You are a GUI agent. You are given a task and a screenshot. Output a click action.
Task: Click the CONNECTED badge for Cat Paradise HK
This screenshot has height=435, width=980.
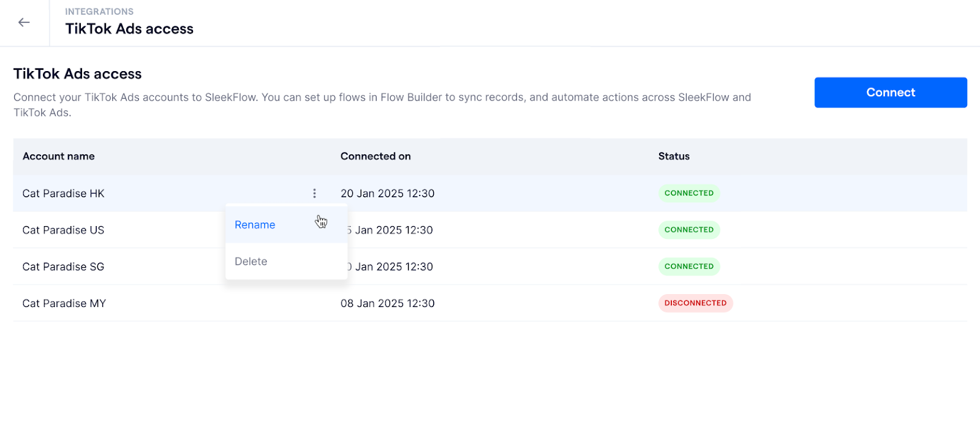pyautogui.click(x=689, y=193)
